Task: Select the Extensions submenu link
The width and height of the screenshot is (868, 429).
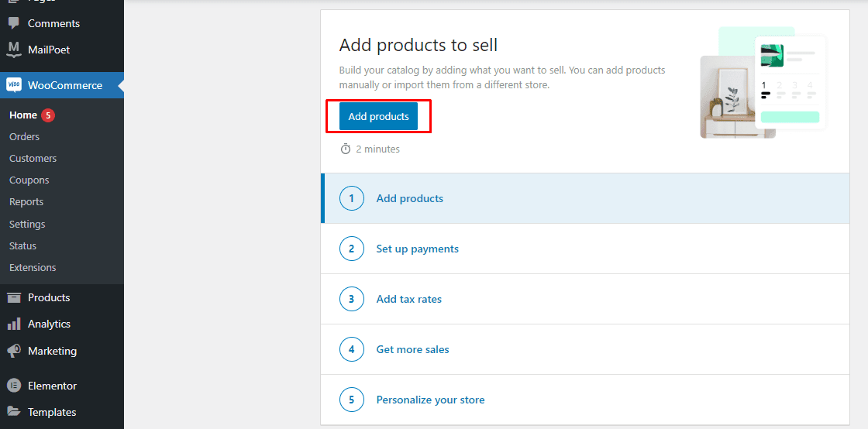Action: tap(33, 268)
